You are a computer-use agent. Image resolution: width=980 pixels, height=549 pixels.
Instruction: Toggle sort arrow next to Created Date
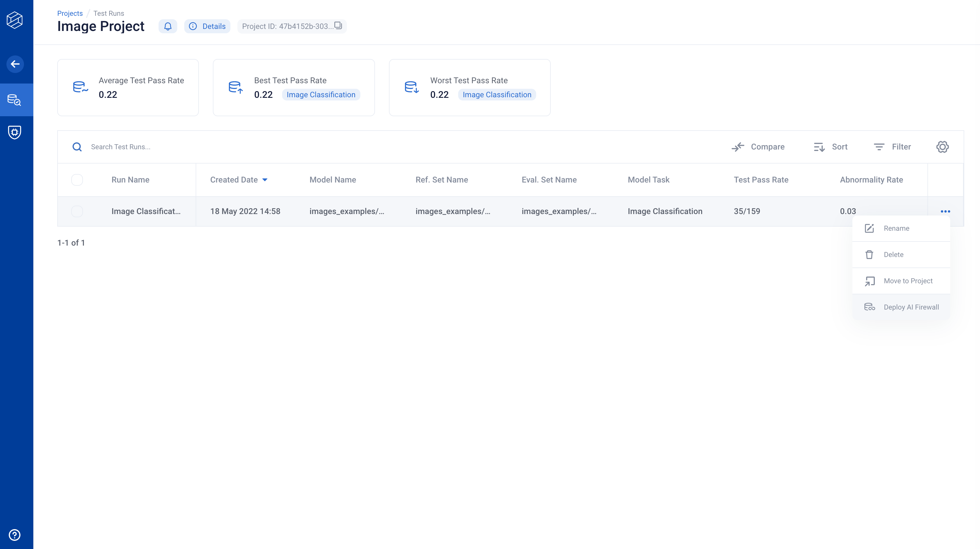coord(265,180)
